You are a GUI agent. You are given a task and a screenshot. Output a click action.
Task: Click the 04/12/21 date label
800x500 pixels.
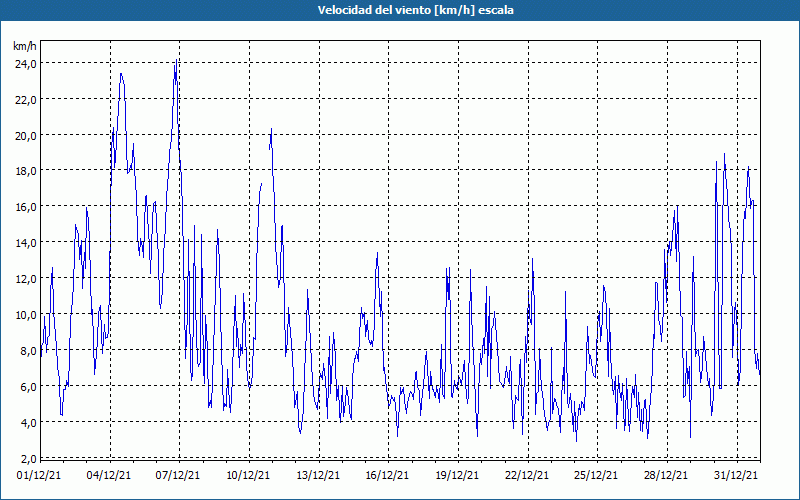coord(109,476)
